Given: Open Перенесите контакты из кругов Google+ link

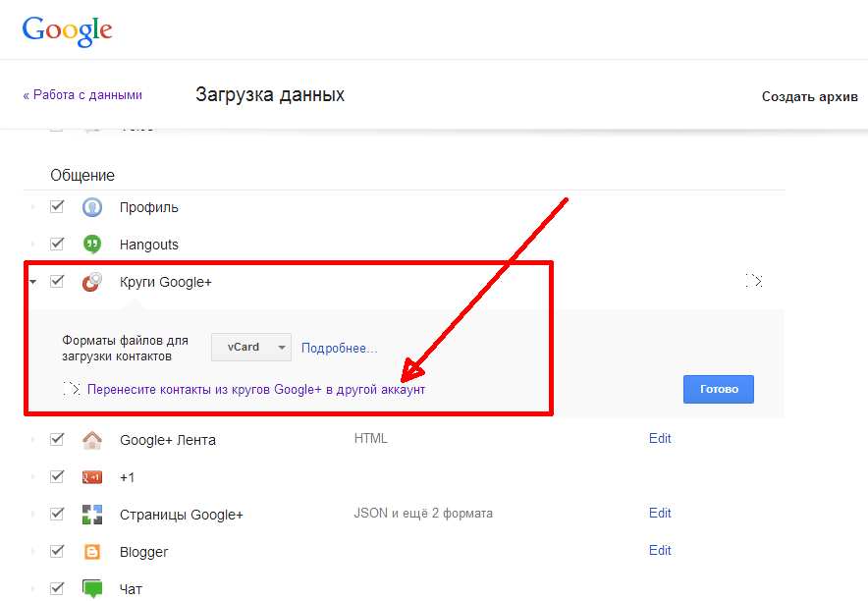Looking at the screenshot, I should (256, 390).
